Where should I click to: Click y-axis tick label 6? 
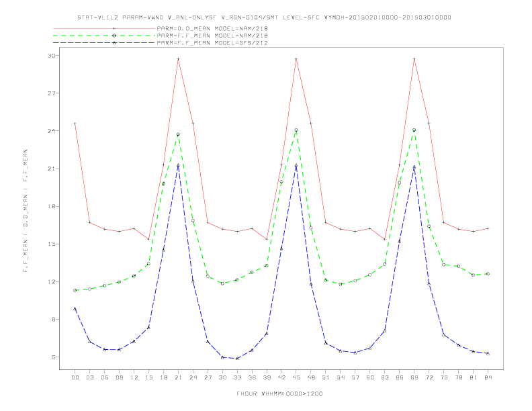pyautogui.click(x=53, y=357)
